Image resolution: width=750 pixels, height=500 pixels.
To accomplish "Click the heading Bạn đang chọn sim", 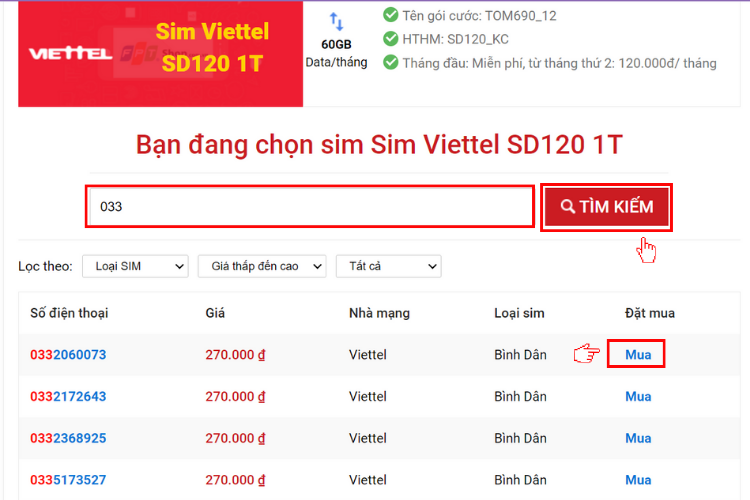I will [x=379, y=144].
